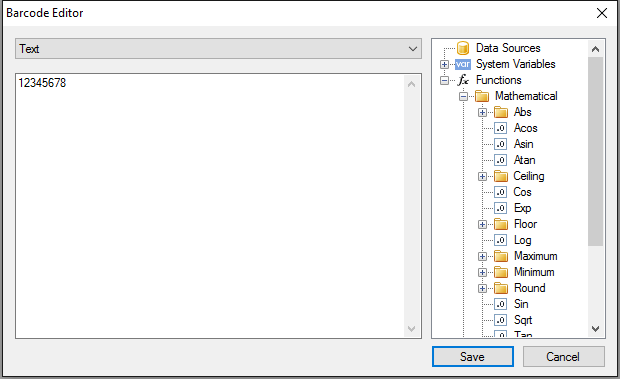The height and width of the screenshot is (379, 620).
Task: Click the Data Sources database icon
Action: point(463,48)
